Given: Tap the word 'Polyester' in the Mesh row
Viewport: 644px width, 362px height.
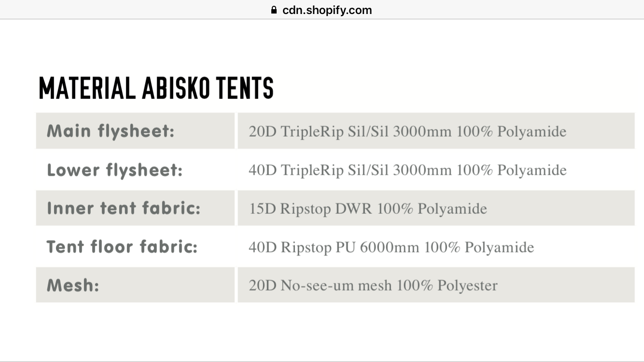Looking at the screenshot, I should point(467,286).
